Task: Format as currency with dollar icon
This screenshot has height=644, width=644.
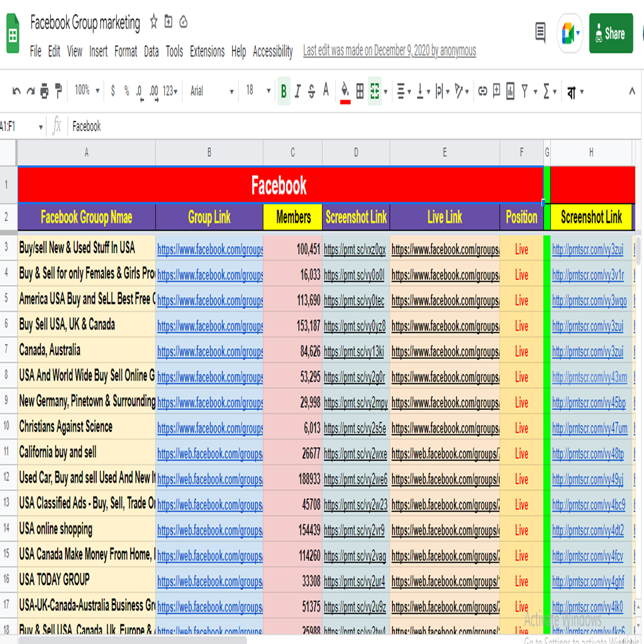Action: point(113,91)
